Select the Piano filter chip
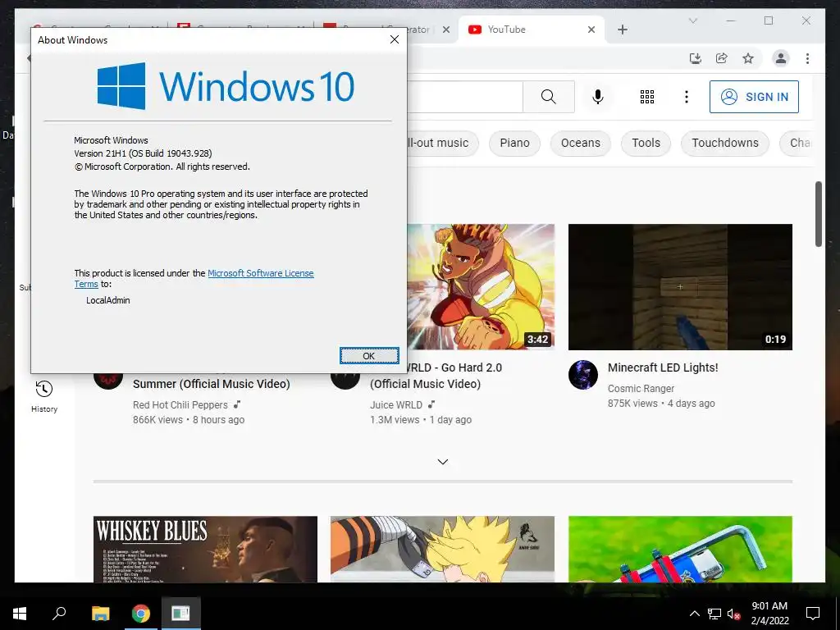The image size is (840, 630). pos(515,143)
